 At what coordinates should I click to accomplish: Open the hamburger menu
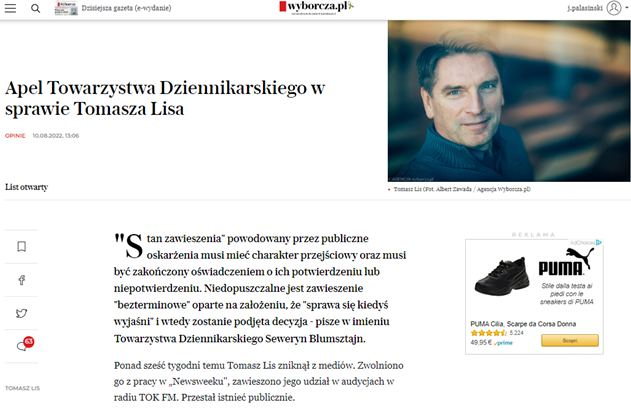point(10,8)
